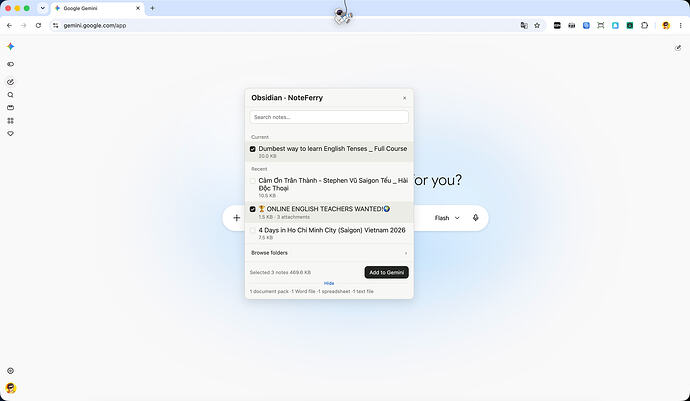This screenshot has width=690, height=401.
Task: Uncheck ONLINE ENGLISH TEACHERS WANTED note
Action: [253, 209]
